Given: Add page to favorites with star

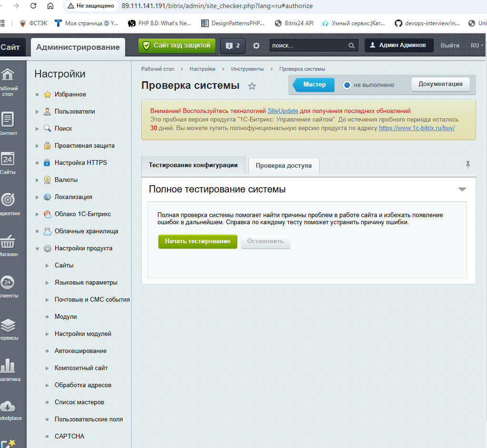Looking at the screenshot, I should 252,86.
